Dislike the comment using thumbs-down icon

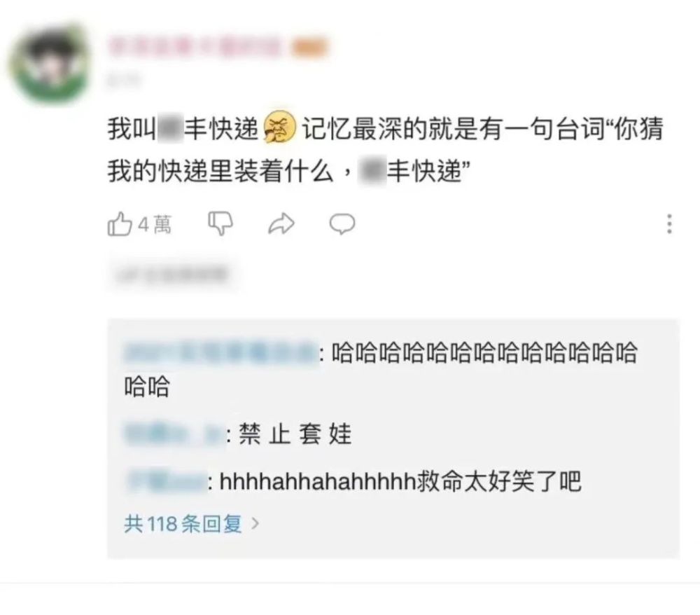[220, 223]
